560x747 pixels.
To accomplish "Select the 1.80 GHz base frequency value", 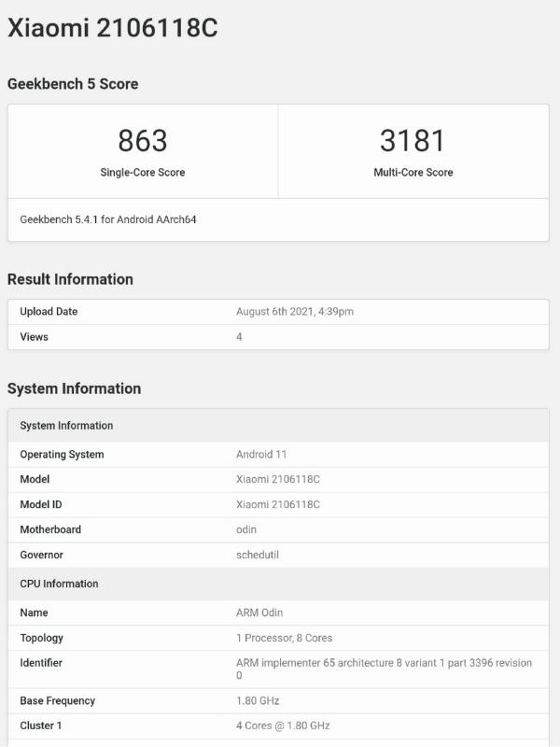I will coord(258,701).
